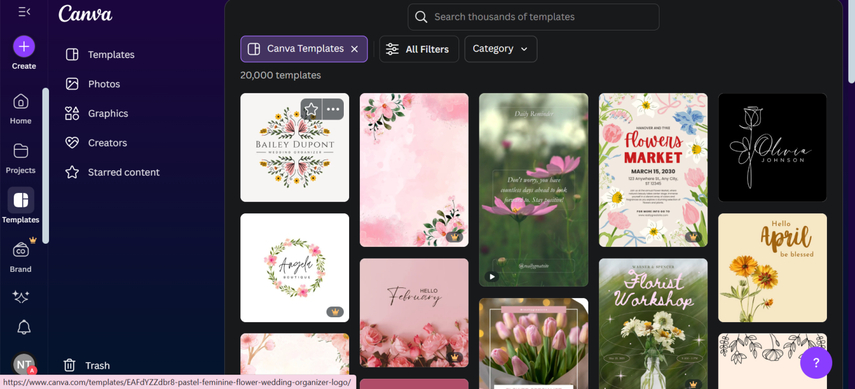855x389 pixels.
Task: Open All Filters
Action: [419, 49]
